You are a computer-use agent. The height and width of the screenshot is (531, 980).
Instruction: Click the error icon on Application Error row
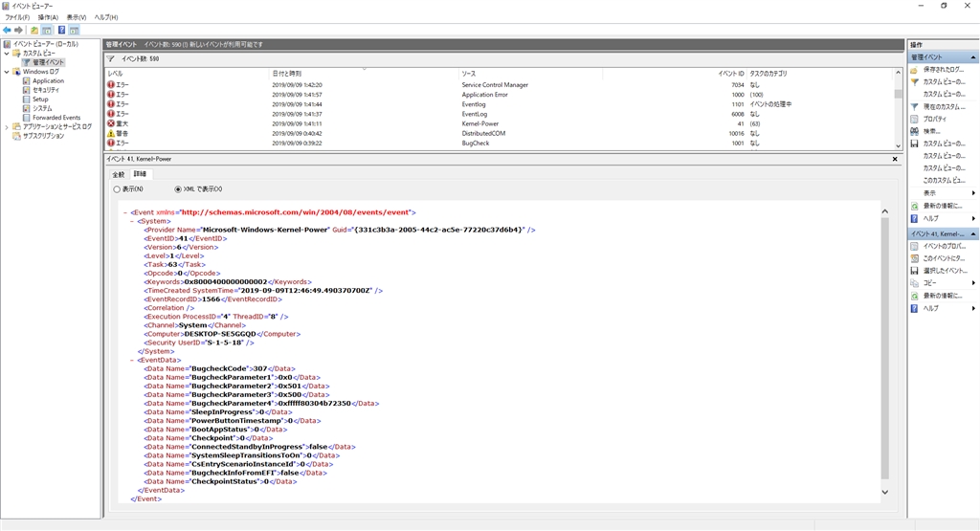(111, 95)
